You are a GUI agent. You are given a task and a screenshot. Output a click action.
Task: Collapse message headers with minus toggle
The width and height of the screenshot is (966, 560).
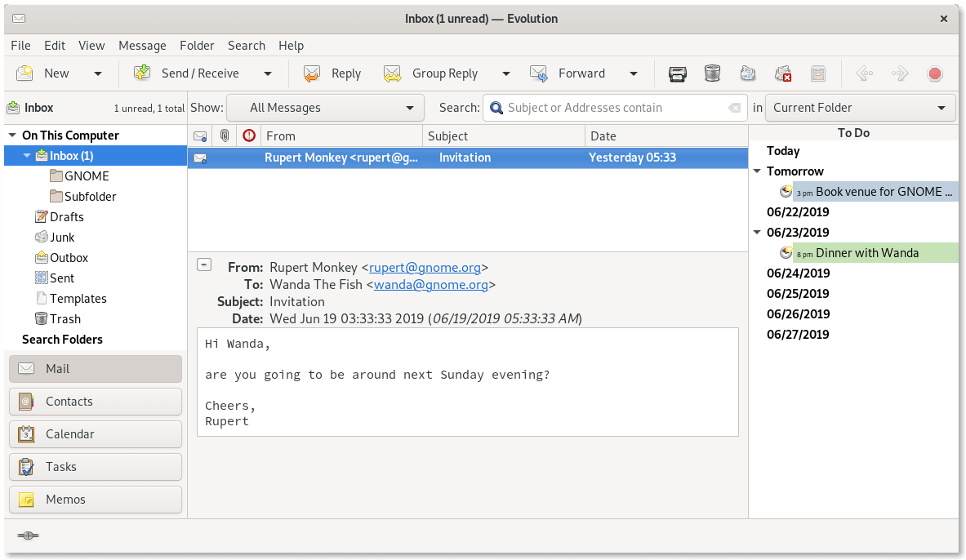click(204, 265)
